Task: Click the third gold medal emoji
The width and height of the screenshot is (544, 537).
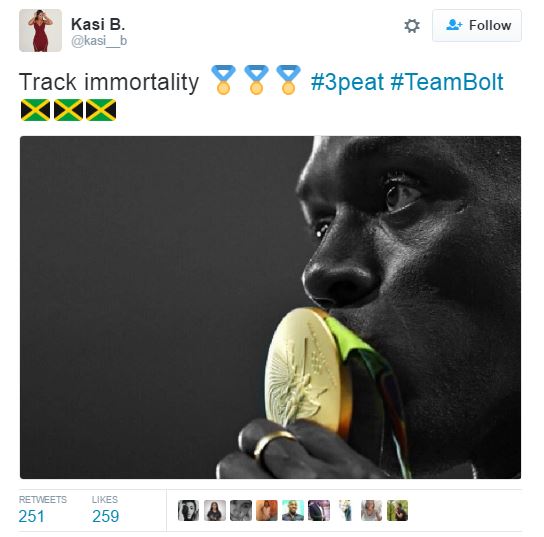Action: [288, 80]
